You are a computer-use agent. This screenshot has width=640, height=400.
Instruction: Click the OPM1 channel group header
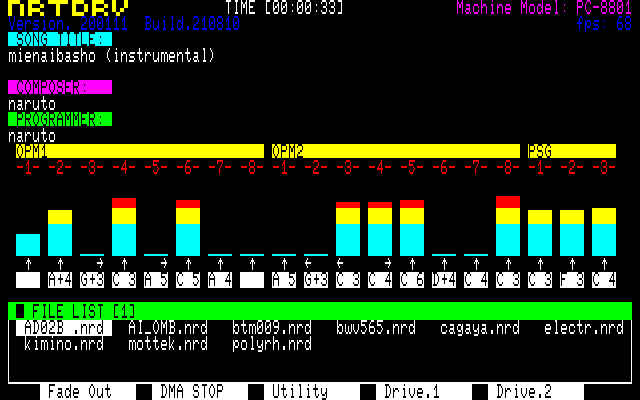139,151
